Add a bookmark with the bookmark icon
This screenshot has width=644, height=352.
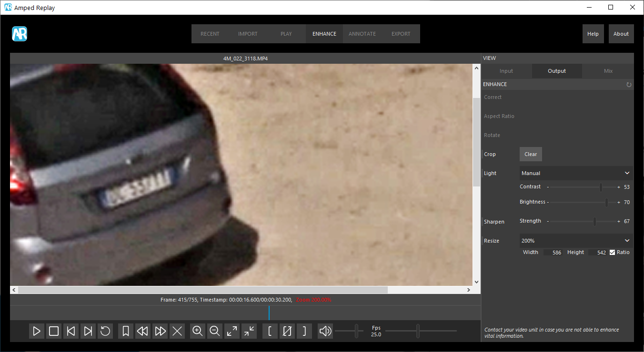point(126,331)
